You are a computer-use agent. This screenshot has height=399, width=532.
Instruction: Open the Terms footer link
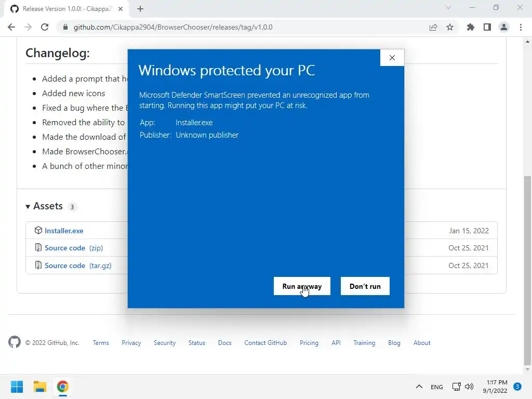101,343
